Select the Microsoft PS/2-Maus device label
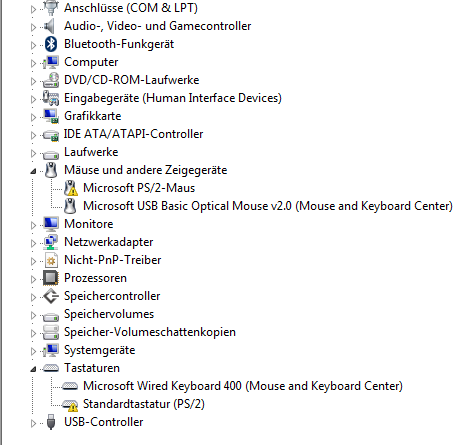This screenshot has height=445, width=466. point(139,188)
